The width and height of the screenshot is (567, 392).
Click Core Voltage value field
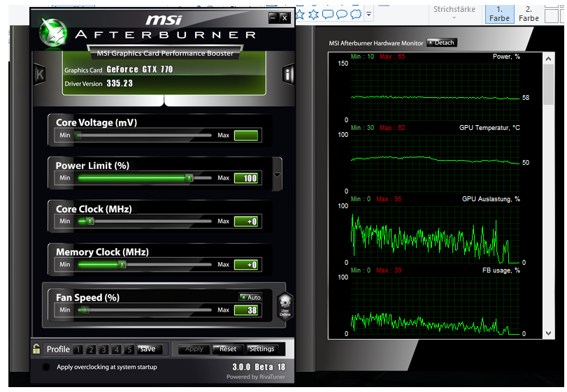(x=246, y=136)
